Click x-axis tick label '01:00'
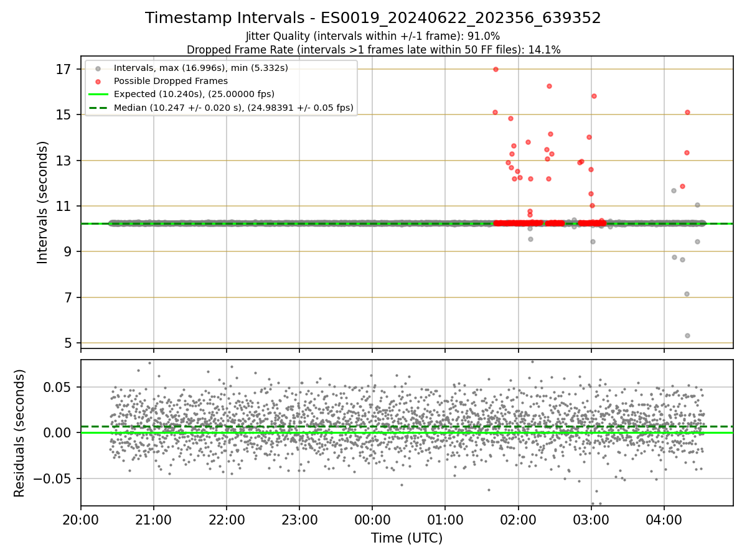Screen dimensions: 747x560 point(445,519)
